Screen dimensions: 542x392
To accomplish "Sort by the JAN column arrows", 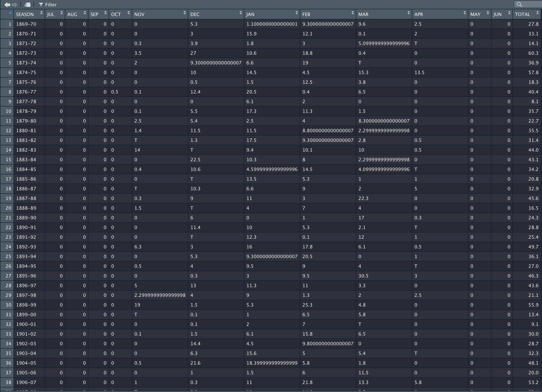I will tap(296, 13).
